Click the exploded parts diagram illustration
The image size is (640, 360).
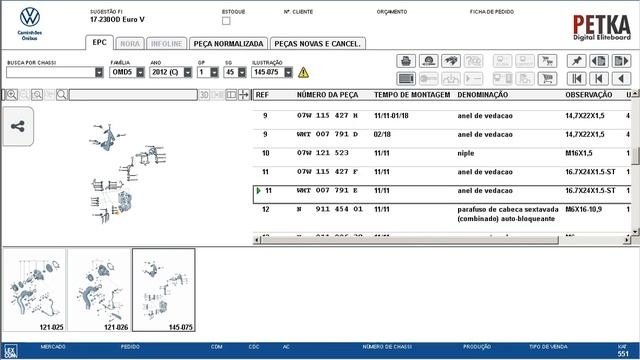128,173
